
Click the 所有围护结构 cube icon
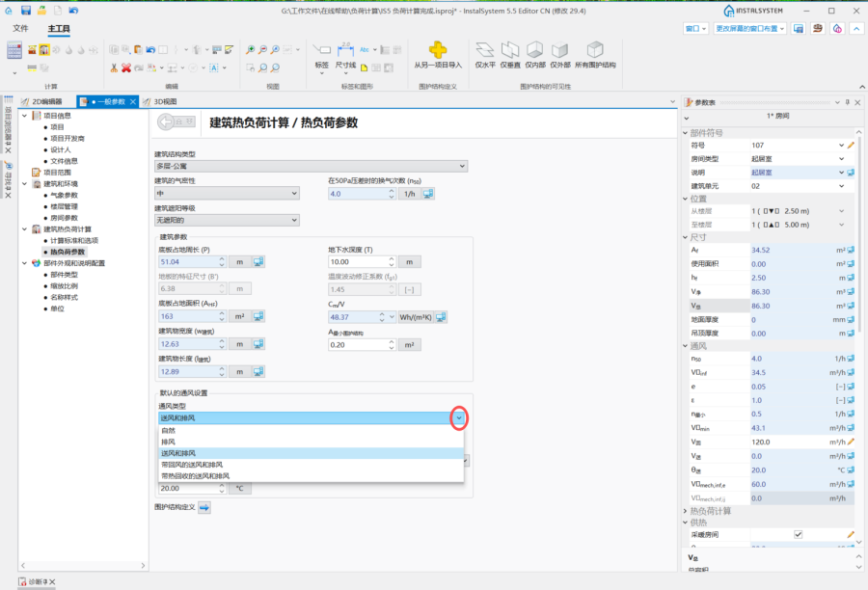point(595,50)
